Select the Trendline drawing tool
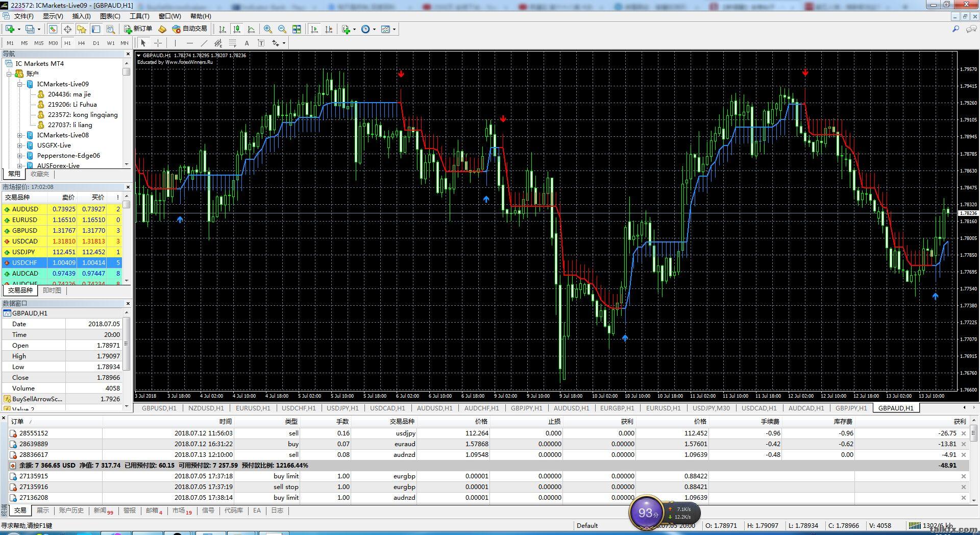Screen dimensions: 980x535 coord(204,43)
